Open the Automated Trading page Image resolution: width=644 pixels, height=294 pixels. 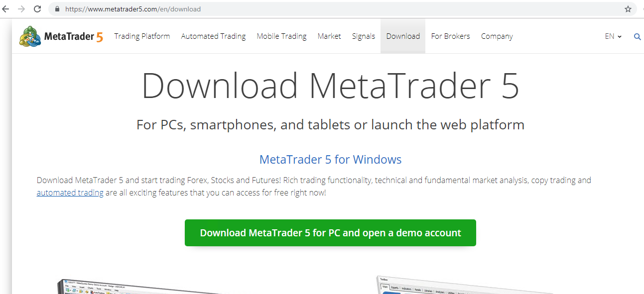pyautogui.click(x=213, y=36)
